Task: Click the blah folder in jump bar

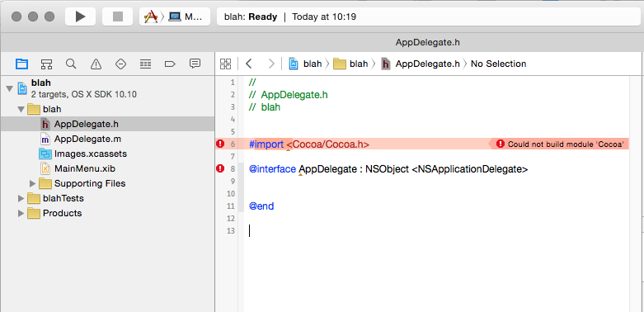Action: click(350, 64)
